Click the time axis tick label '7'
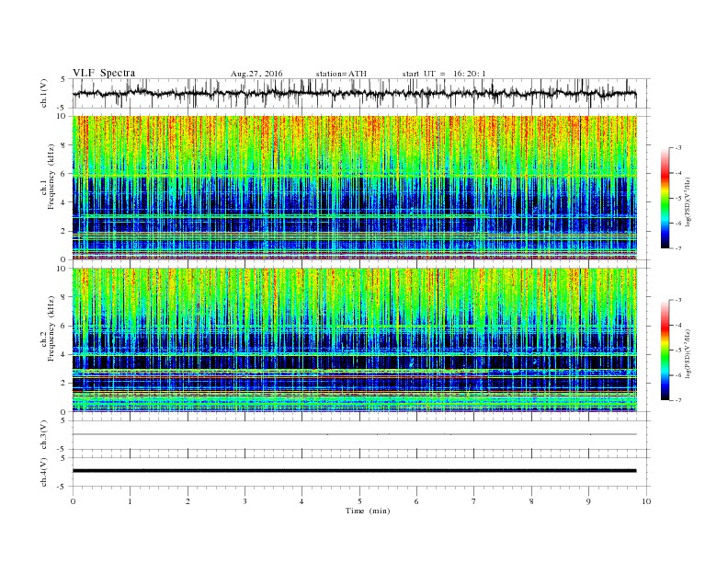 coord(474,501)
